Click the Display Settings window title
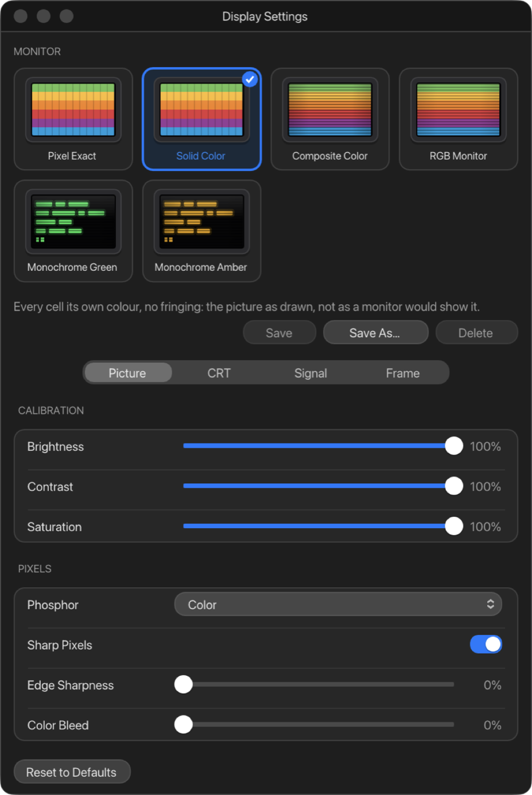 click(265, 16)
